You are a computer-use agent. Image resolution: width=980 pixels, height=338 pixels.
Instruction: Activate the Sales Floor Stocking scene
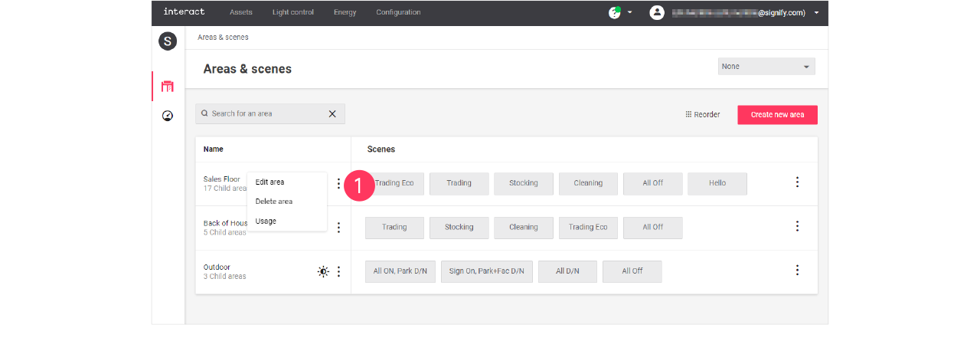tap(523, 183)
